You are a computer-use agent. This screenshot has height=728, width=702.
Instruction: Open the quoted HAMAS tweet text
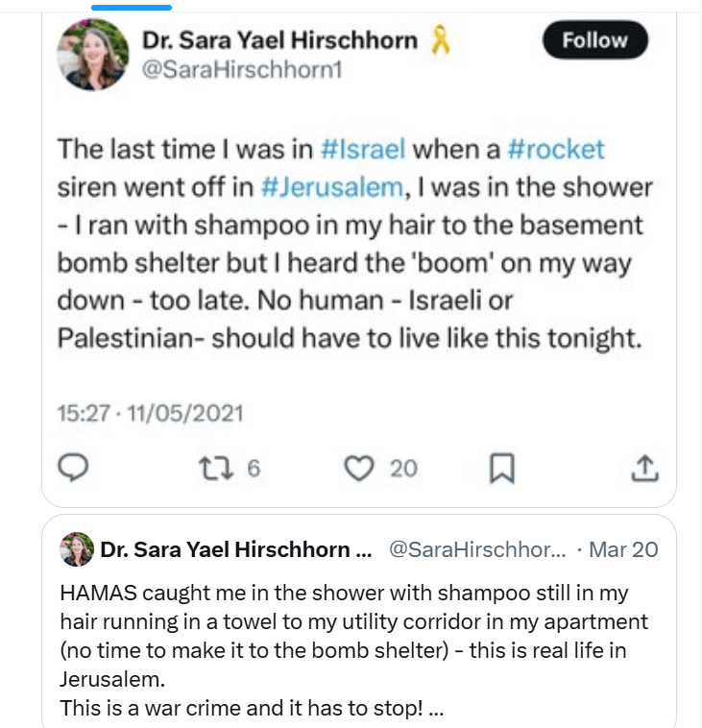(x=353, y=650)
